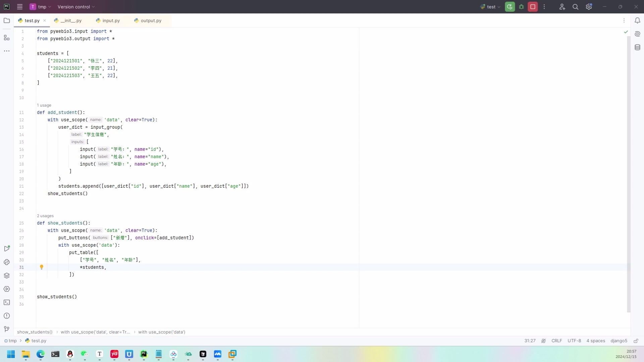Open the Python Packages layers icon

click(7, 276)
